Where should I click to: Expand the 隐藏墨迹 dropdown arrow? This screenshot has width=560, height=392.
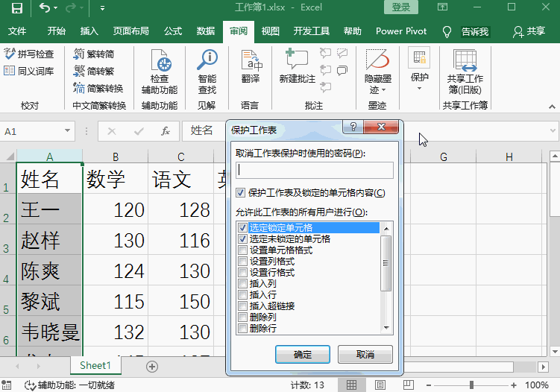377,89
